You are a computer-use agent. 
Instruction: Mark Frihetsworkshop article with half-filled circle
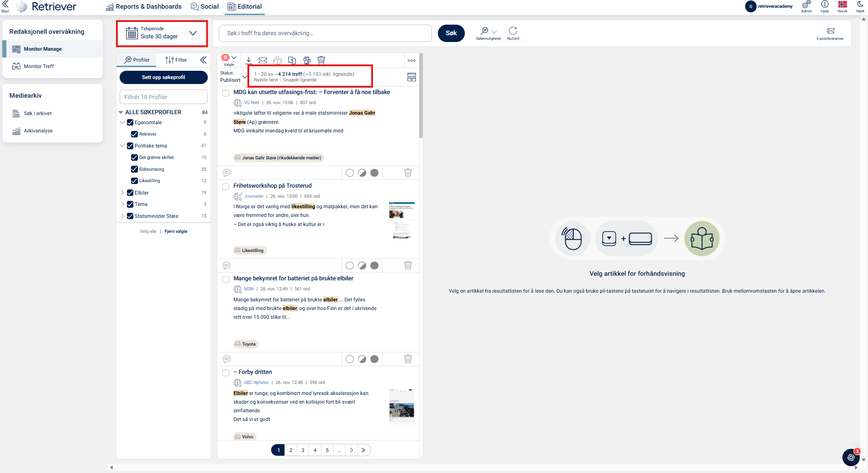coord(362,265)
